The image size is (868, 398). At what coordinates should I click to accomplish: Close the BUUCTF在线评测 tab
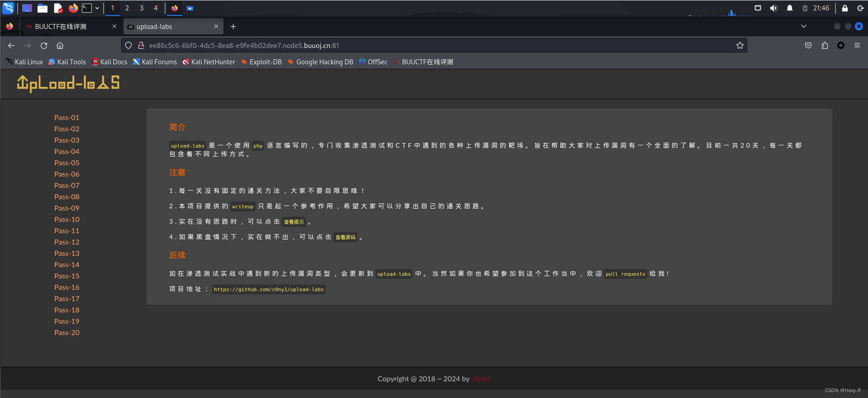point(114,27)
